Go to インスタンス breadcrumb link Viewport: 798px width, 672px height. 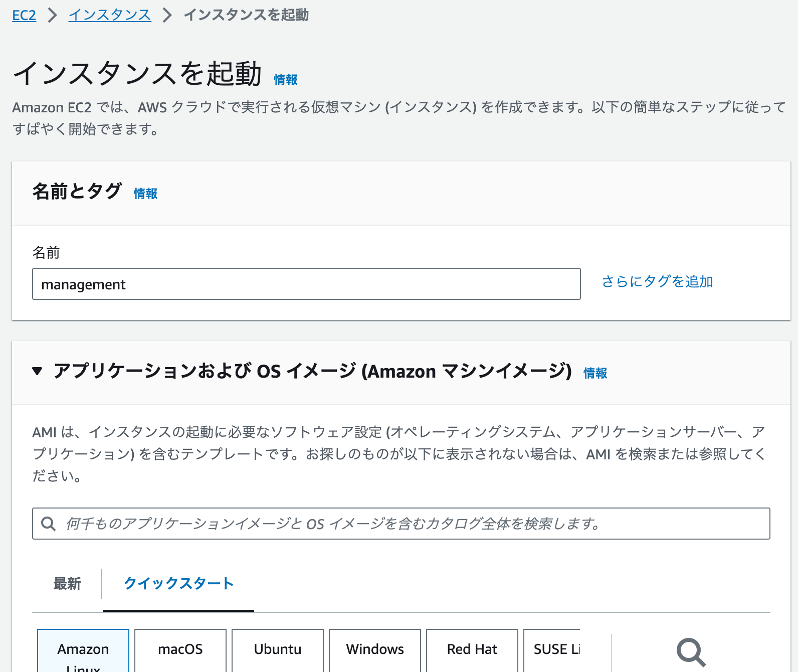click(x=110, y=15)
